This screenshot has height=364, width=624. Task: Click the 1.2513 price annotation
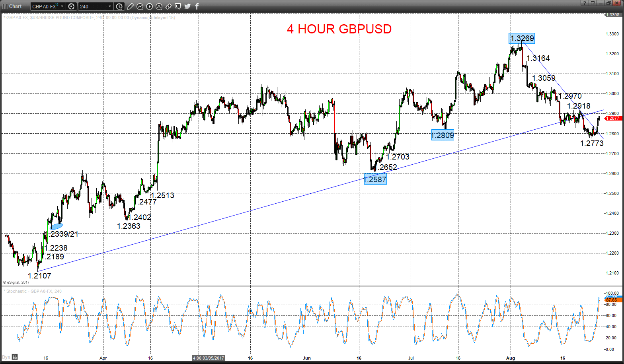click(x=162, y=195)
